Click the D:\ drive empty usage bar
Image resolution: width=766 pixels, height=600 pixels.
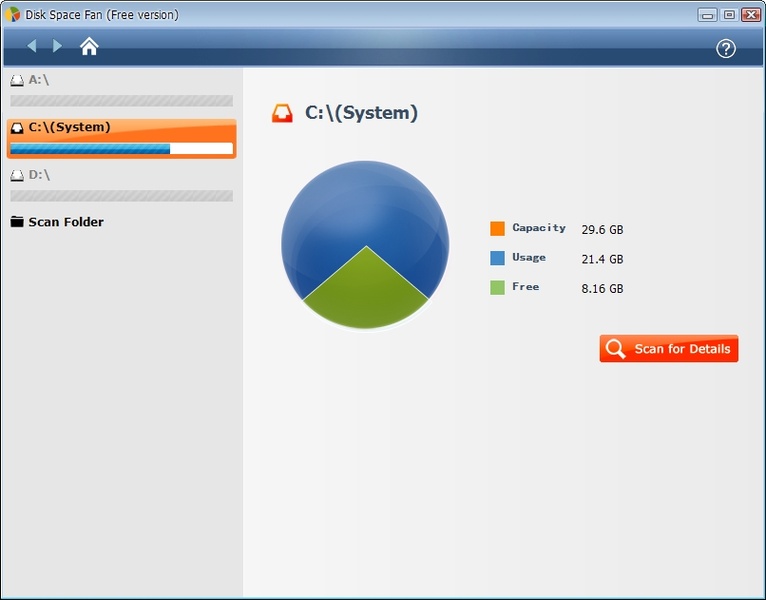pyautogui.click(x=122, y=196)
